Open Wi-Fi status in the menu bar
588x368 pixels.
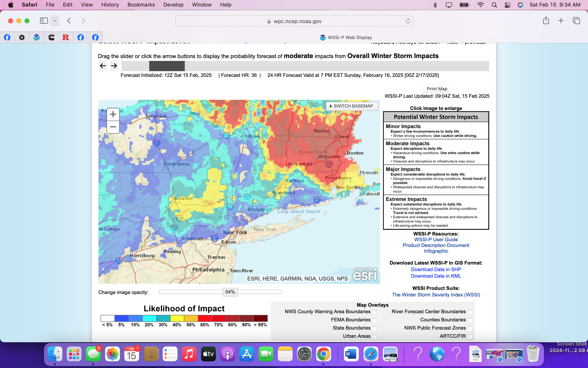pos(480,5)
